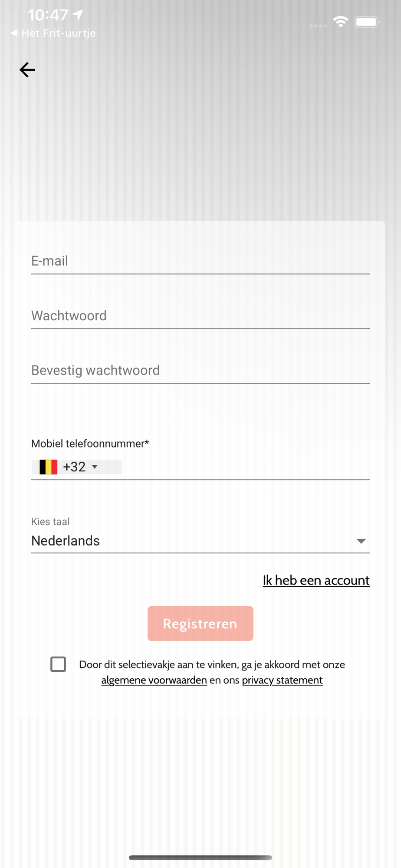Tap the Wi-Fi status icon
Screen dimensions: 401x868
click(341, 22)
